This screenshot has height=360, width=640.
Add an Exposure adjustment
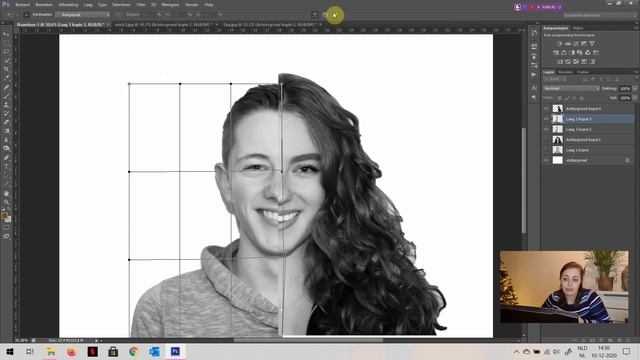(x=584, y=44)
